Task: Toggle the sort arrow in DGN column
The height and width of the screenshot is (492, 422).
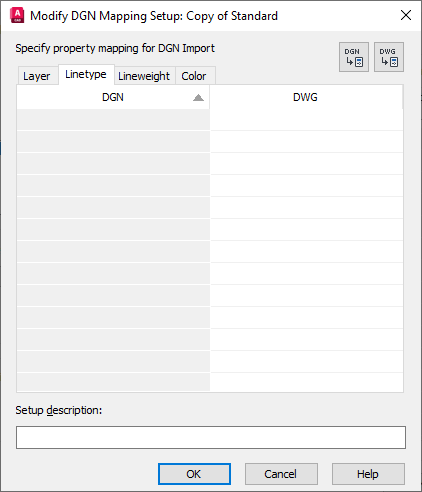Action: pos(198,97)
